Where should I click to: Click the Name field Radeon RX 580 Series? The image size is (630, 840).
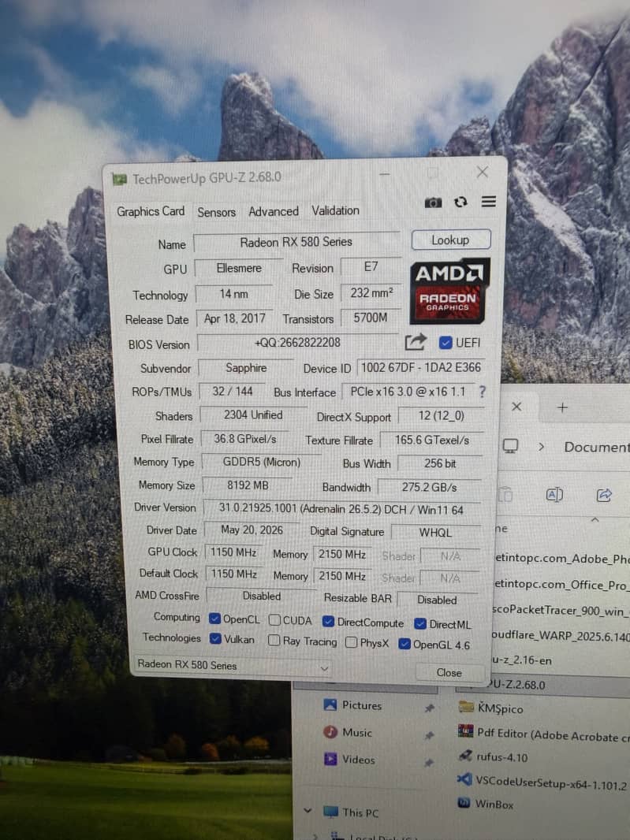[x=296, y=242]
